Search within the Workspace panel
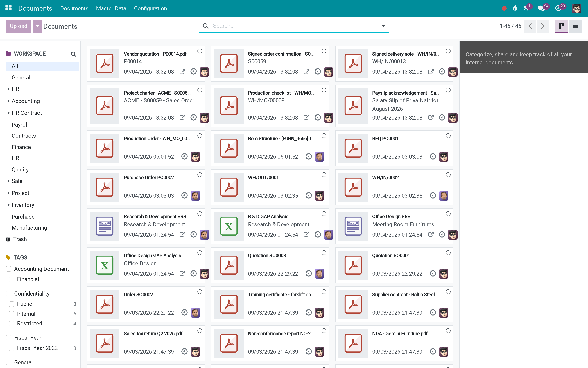Screen dimensions: 588x368 [x=73, y=54]
